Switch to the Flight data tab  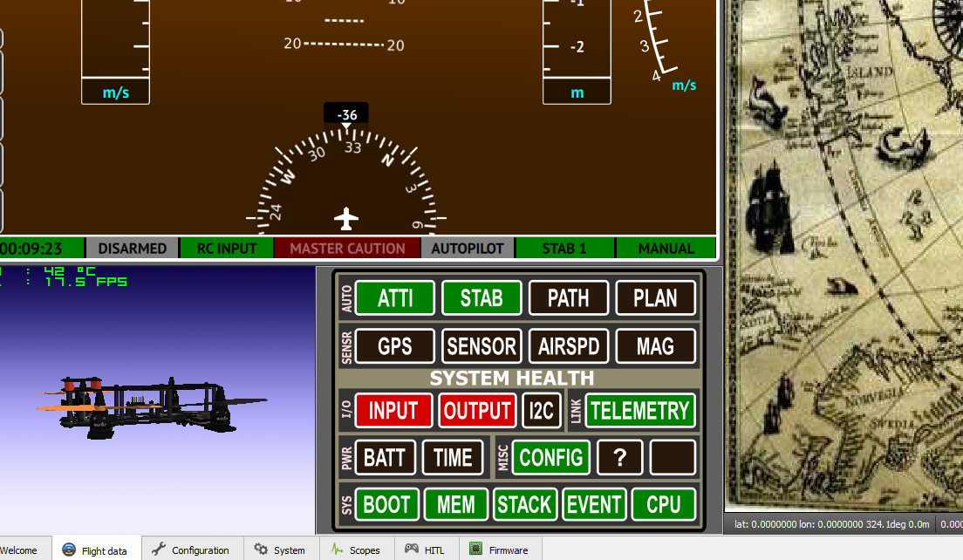tap(97, 550)
